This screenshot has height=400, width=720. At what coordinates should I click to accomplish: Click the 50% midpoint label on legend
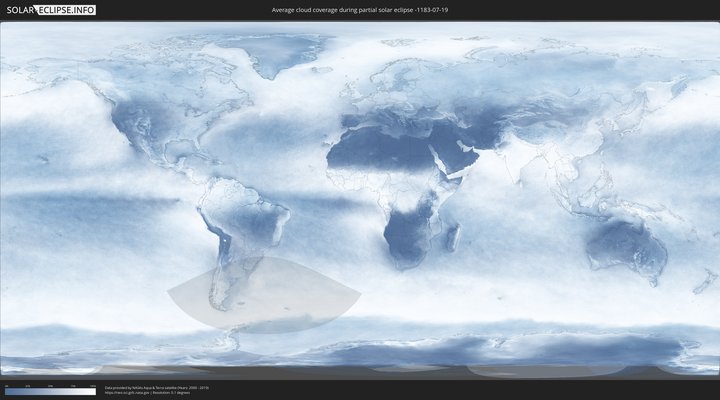pyautogui.click(x=50, y=385)
